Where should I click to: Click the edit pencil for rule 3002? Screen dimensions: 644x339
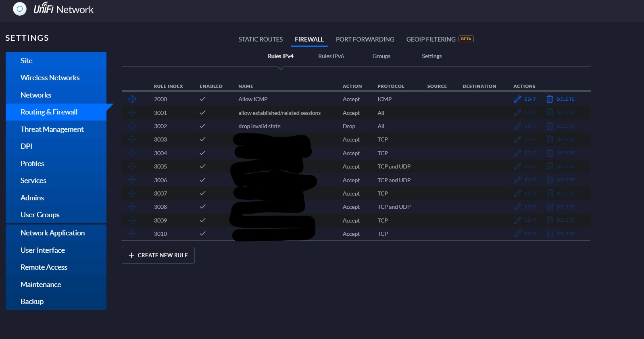(x=518, y=126)
